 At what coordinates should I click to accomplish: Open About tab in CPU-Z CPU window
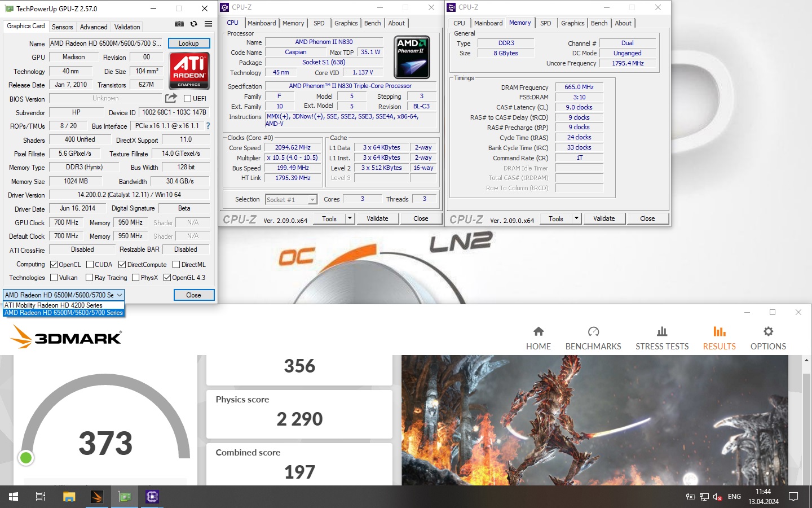pos(396,23)
